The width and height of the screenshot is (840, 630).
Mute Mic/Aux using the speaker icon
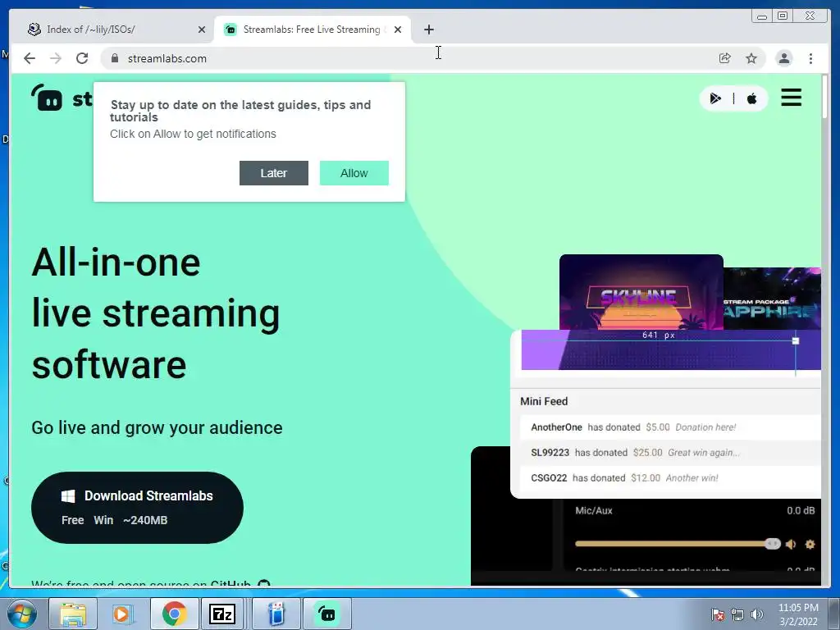click(791, 545)
